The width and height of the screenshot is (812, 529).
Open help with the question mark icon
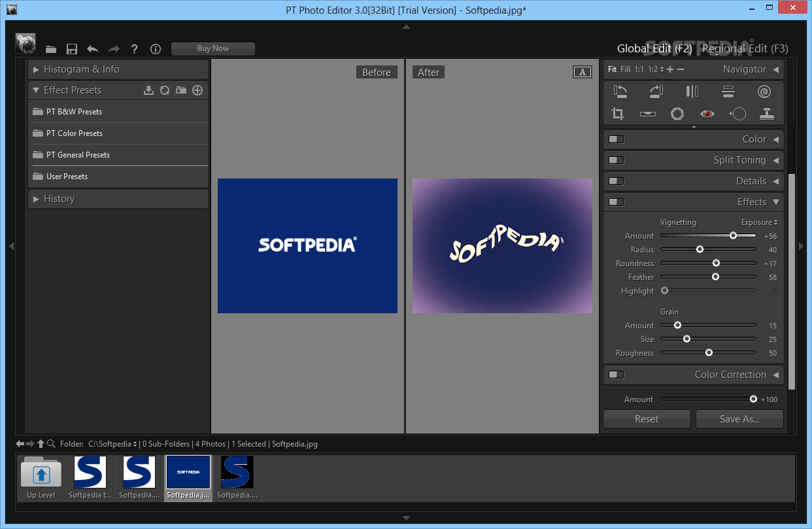click(135, 49)
